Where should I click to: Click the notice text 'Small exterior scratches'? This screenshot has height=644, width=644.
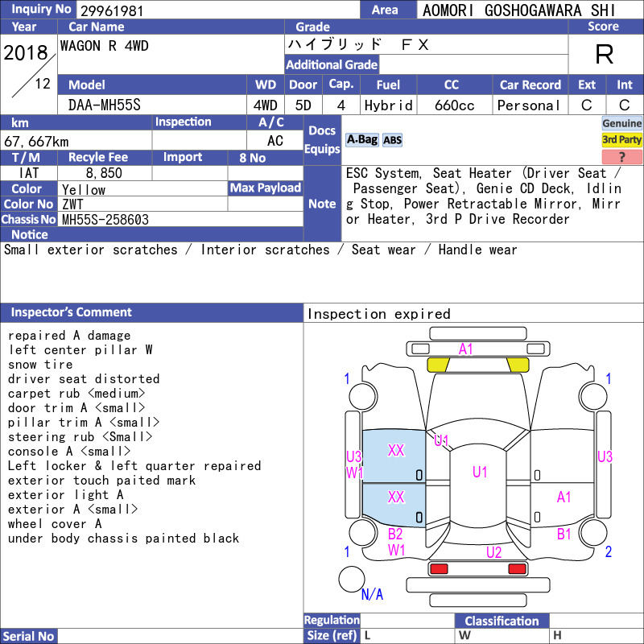tap(91, 250)
